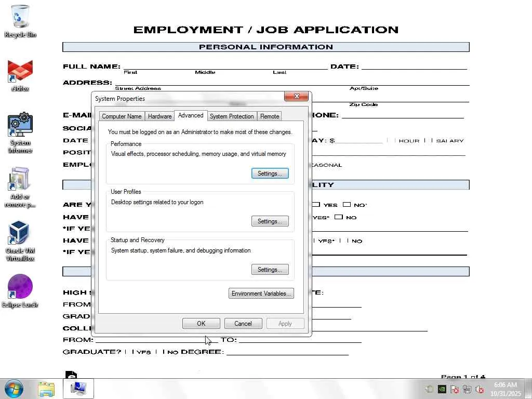Click "Visual effects, processor scheduling" description text
The width and height of the screenshot is (532, 399).
click(198, 154)
